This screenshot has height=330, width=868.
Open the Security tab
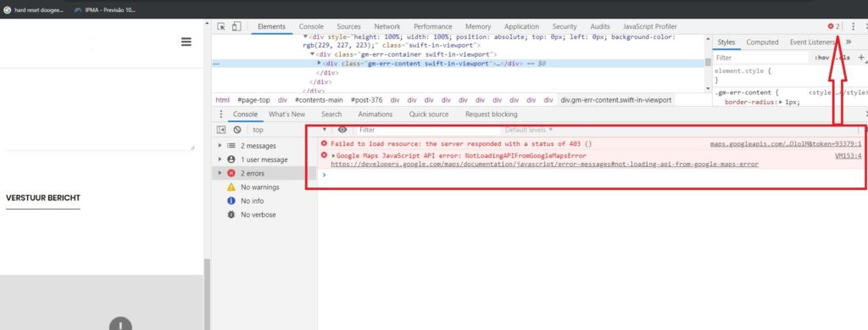[565, 26]
